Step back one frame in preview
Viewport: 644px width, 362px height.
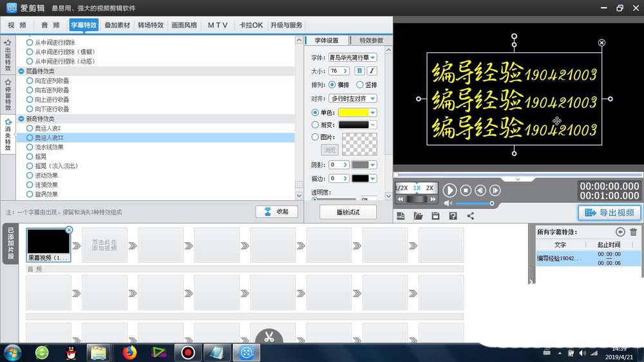click(x=480, y=190)
